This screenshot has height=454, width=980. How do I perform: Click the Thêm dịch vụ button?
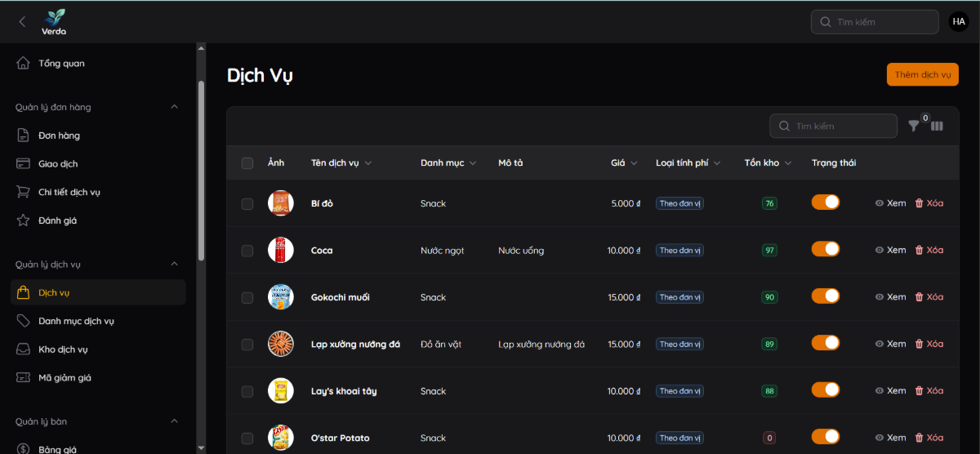tap(923, 74)
